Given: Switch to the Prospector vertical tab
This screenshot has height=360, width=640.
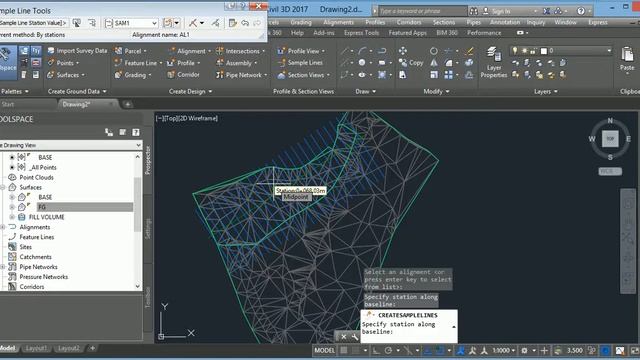Looking at the screenshot, I should [148, 160].
